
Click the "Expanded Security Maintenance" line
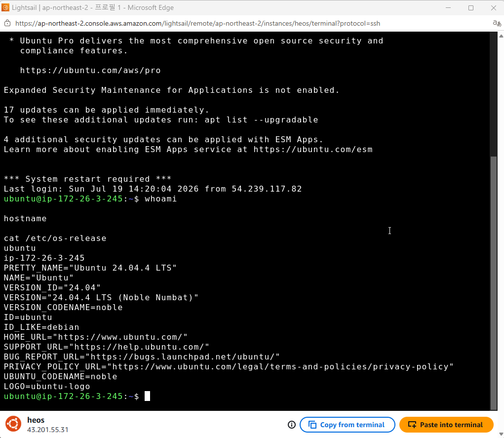tap(172, 90)
